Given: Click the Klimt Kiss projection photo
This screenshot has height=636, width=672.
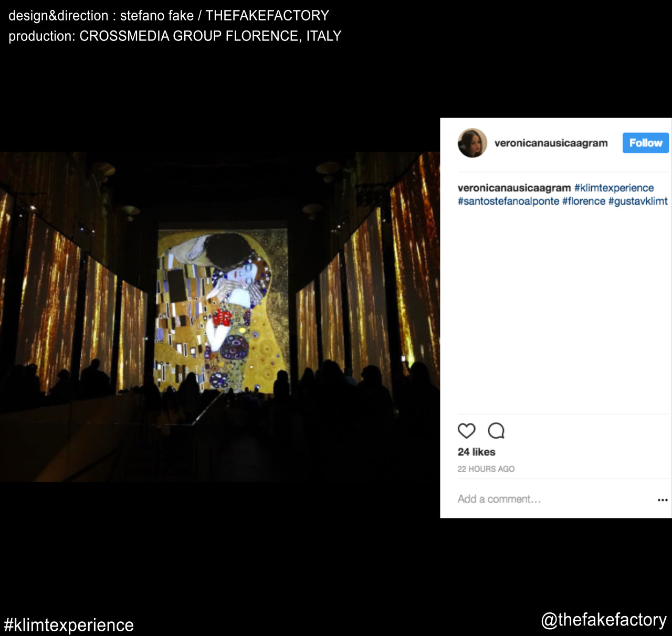Looking at the screenshot, I should click(x=220, y=317).
